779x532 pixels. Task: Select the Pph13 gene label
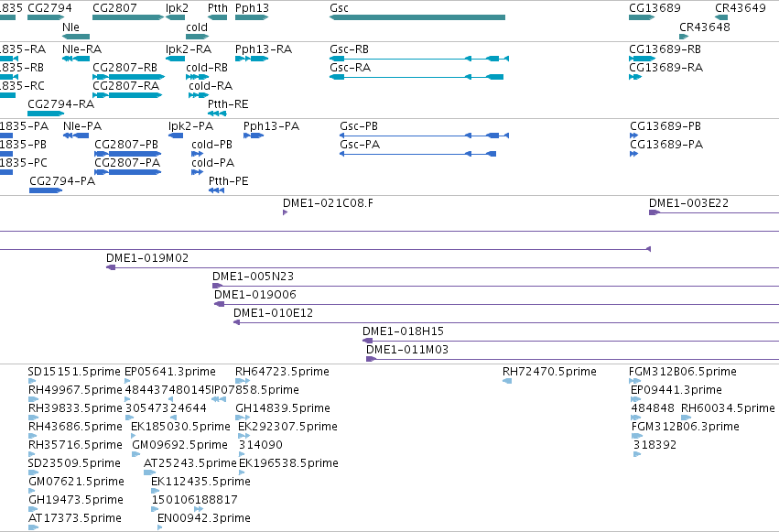pyautogui.click(x=252, y=8)
